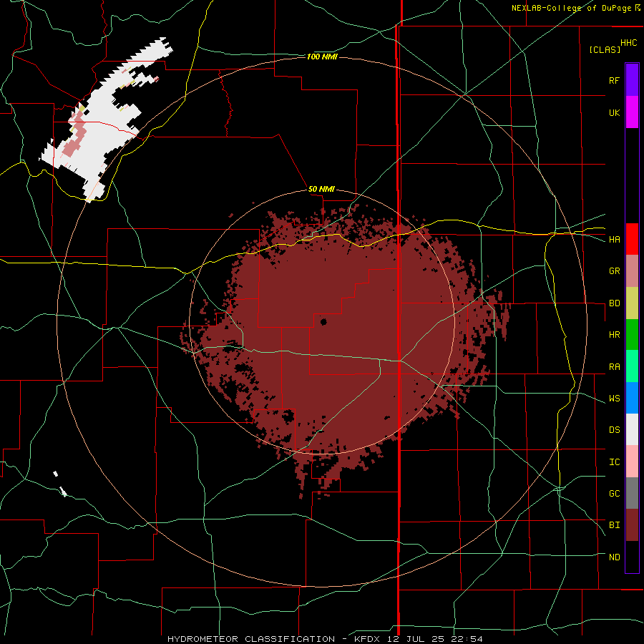Click the 22:54 timestamp

click(467, 639)
